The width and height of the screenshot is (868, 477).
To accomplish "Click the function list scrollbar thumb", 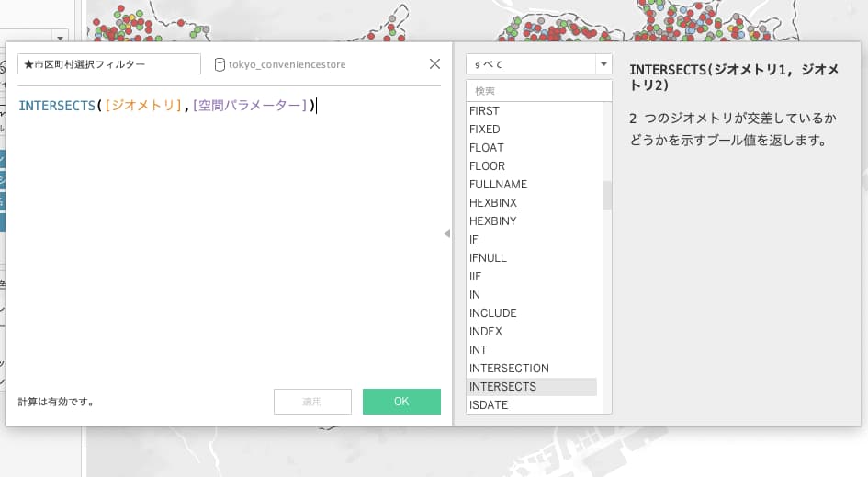I will click(x=606, y=195).
